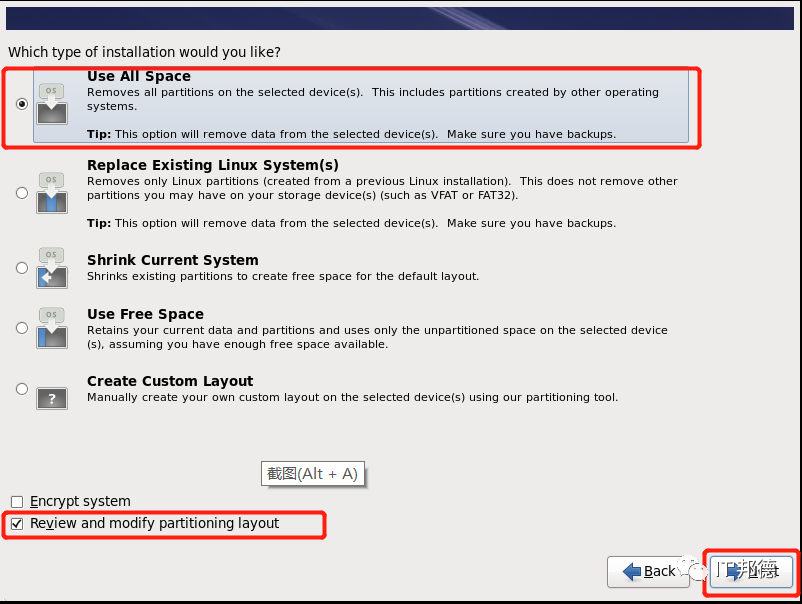Click the Create Custom Layout question-mark icon
The height and width of the screenshot is (604, 802).
pos(52,398)
